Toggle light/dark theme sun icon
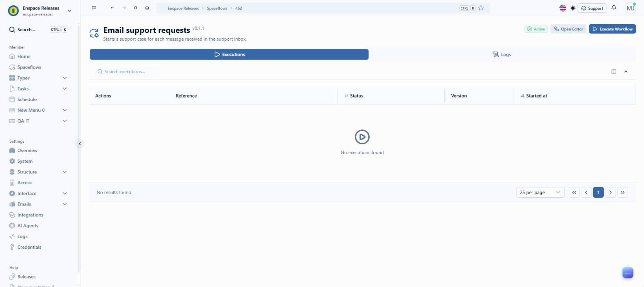Screen dimensions: 644x287 pos(573,8)
